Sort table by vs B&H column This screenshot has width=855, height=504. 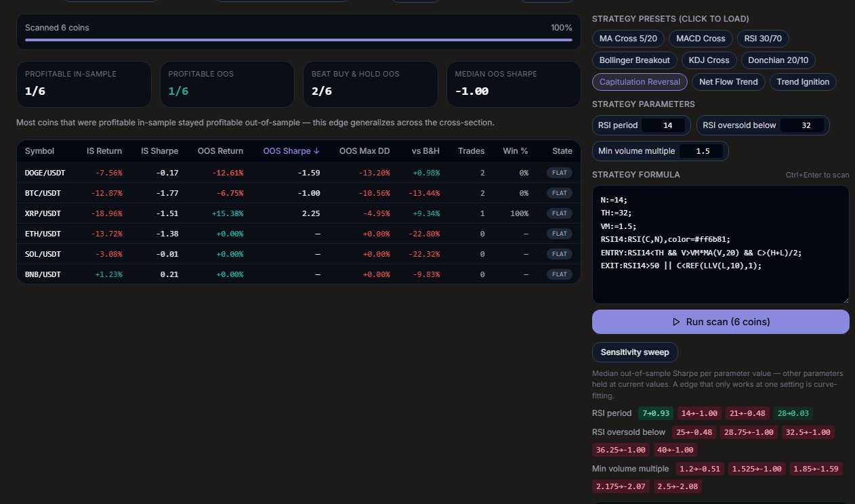[x=425, y=151]
